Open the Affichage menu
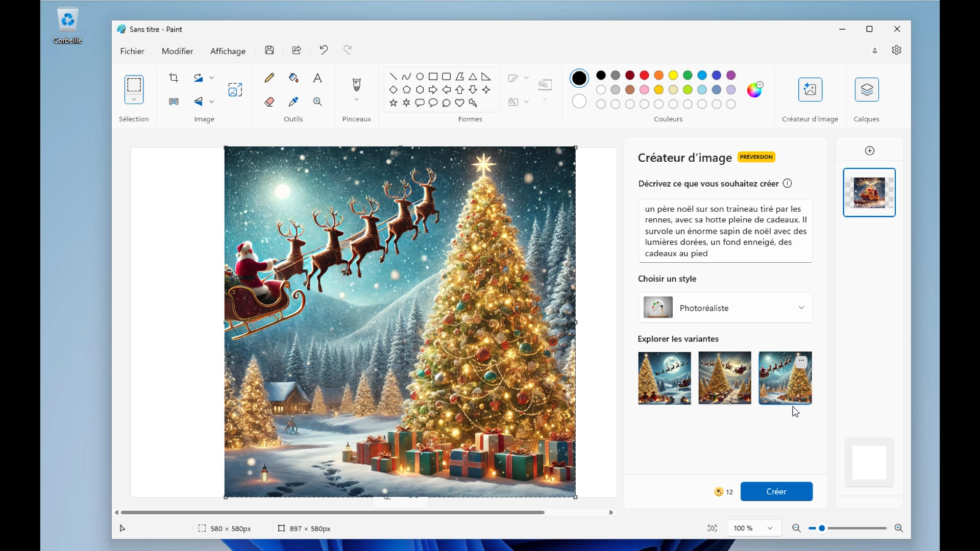Viewport: 980px width, 551px height. click(x=228, y=51)
